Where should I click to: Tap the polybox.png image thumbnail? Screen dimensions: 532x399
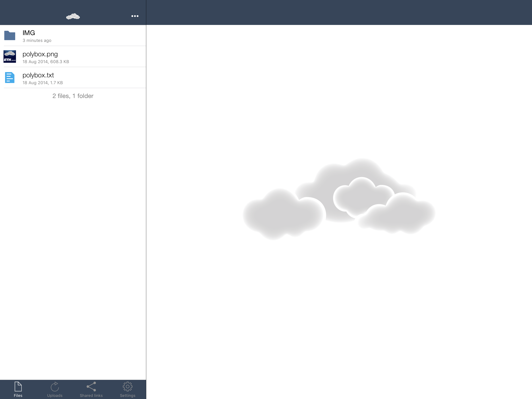coord(10,56)
